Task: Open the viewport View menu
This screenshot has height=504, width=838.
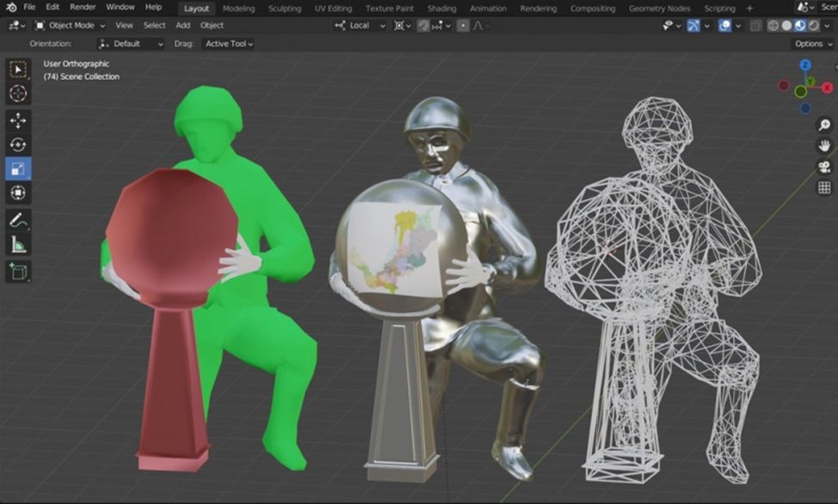Action: click(x=124, y=25)
